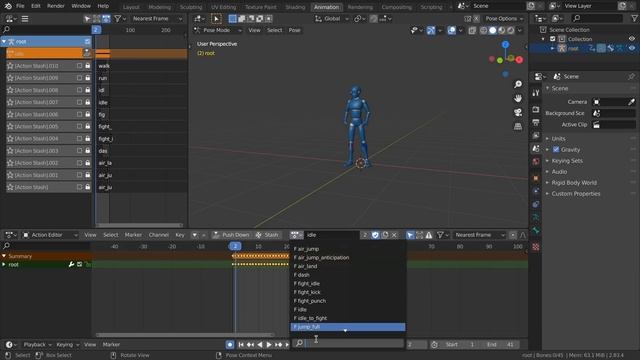This screenshot has height=360, width=640.
Task: Open Render properties tab icon
Action: click(536, 109)
